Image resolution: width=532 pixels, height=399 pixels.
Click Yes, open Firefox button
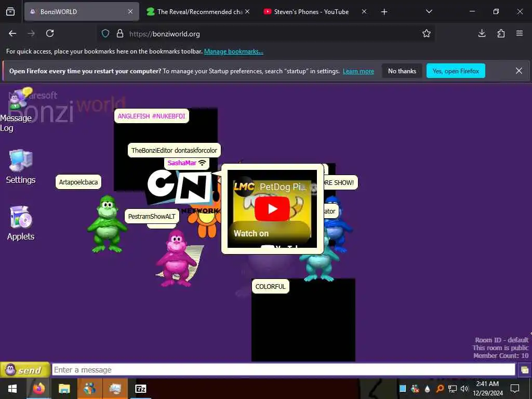[456, 71]
